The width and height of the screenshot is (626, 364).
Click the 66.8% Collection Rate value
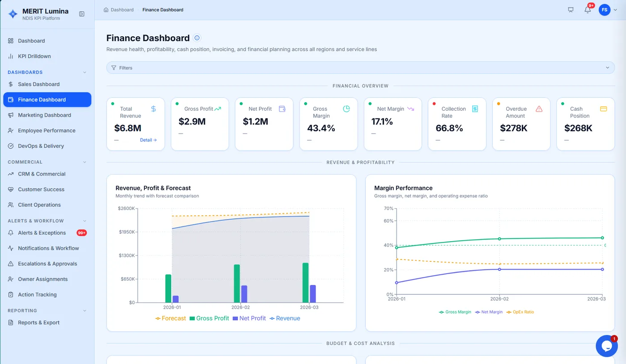point(449,128)
